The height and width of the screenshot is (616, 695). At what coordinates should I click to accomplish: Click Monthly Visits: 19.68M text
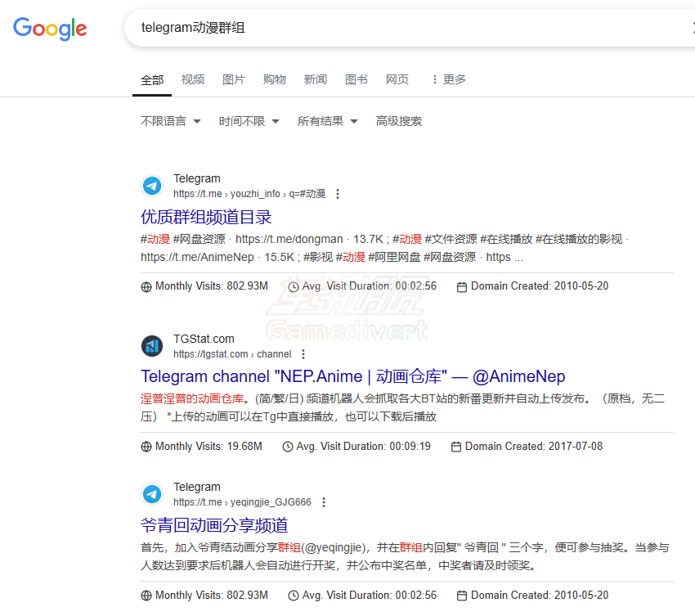pyautogui.click(x=208, y=446)
